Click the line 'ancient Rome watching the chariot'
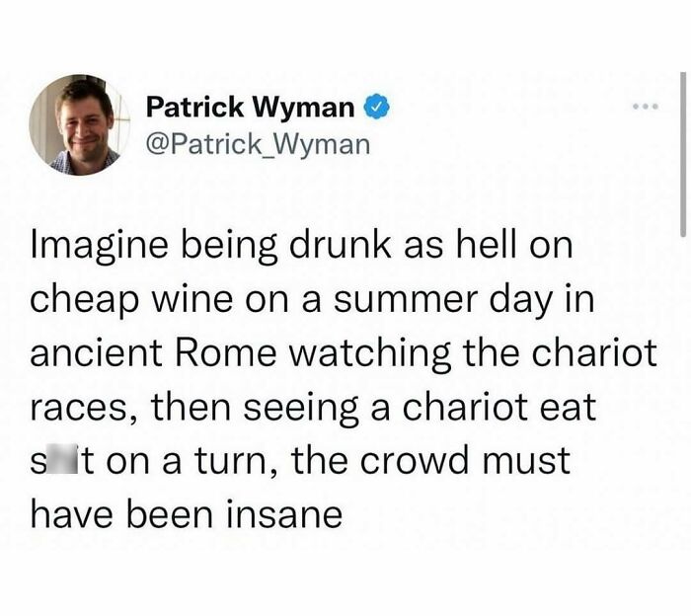Image resolution: width=691 pixels, height=616 pixels. pos(344,352)
